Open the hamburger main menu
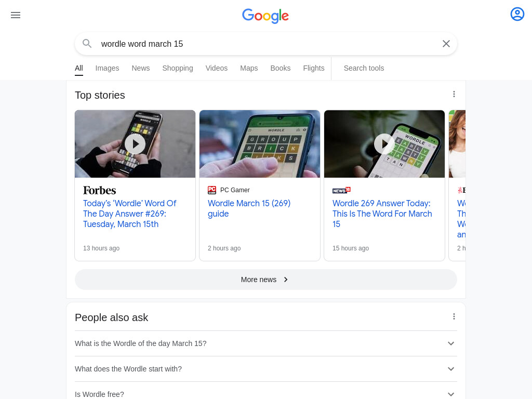This screenshot has height=399, width=532. [16, 15]
